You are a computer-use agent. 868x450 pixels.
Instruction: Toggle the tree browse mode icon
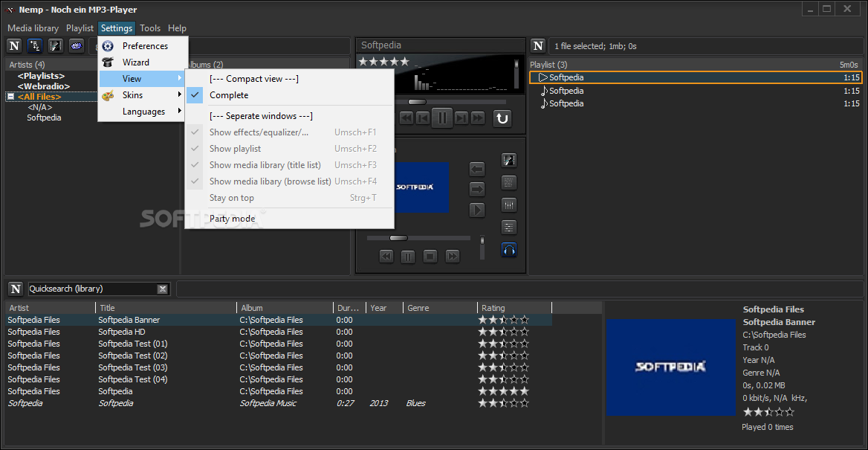click(x=35, y=46)
